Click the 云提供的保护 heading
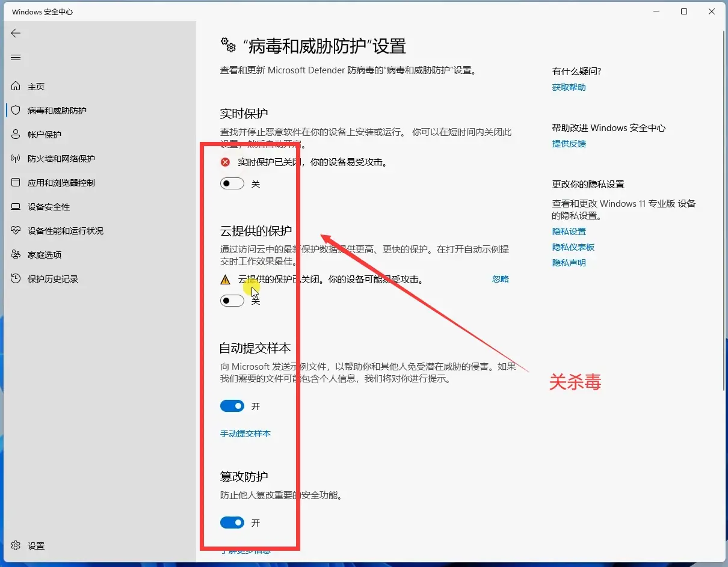This screenshot has width=728, height=567. (x=256, y=231)
